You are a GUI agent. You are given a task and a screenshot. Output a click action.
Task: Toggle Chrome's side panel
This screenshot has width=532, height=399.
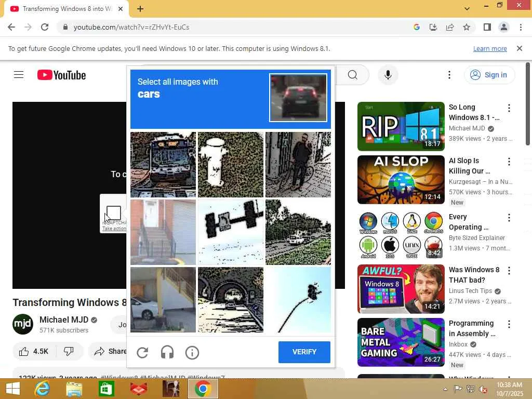pos(487,27)
